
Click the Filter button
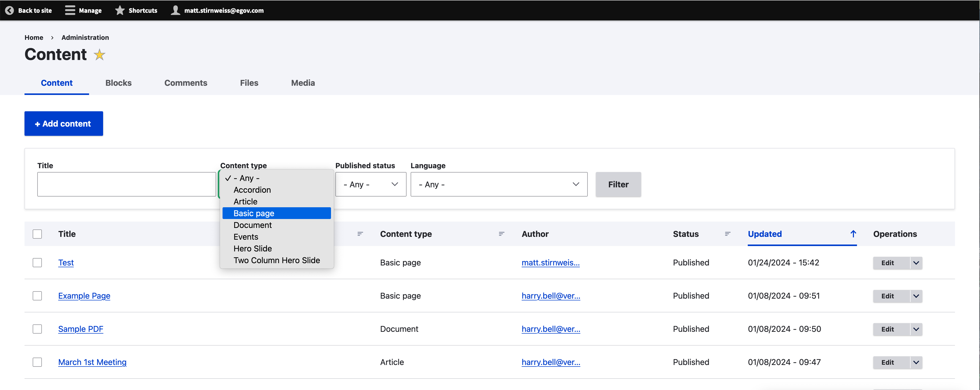point(618,184)
